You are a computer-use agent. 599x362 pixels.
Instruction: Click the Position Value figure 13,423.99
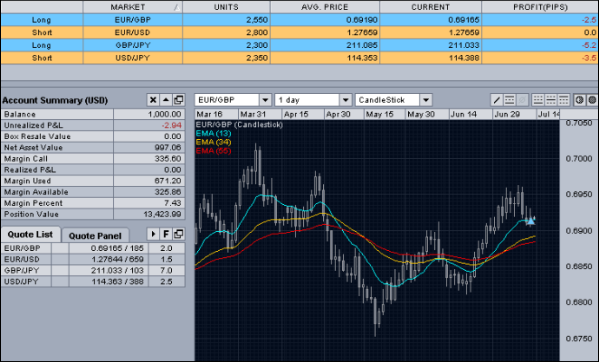[x=162, y=214]
